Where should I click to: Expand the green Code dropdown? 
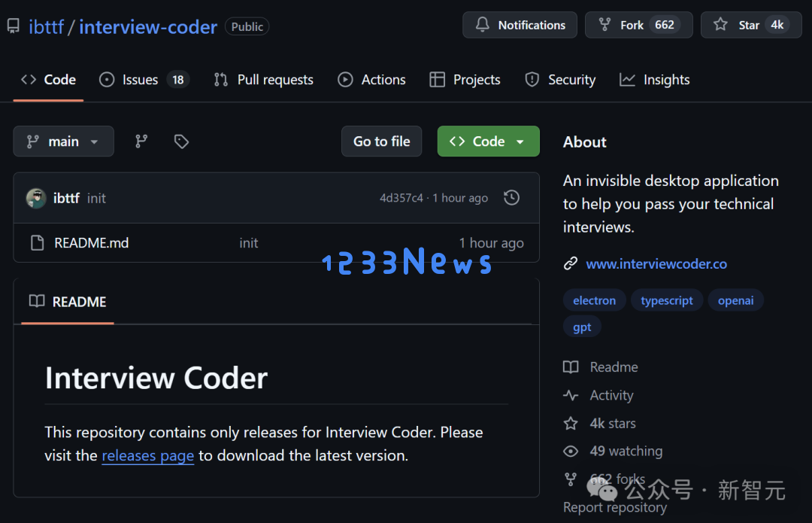coord(489,141)
